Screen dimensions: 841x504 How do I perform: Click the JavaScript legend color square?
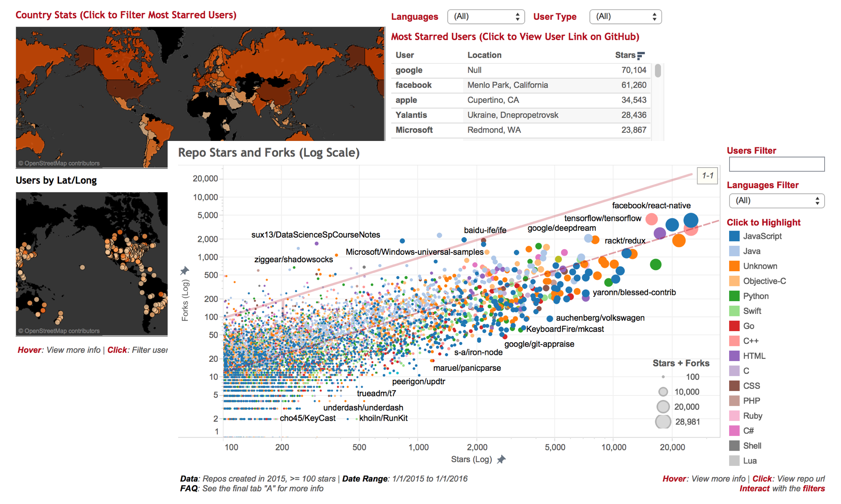734,236
